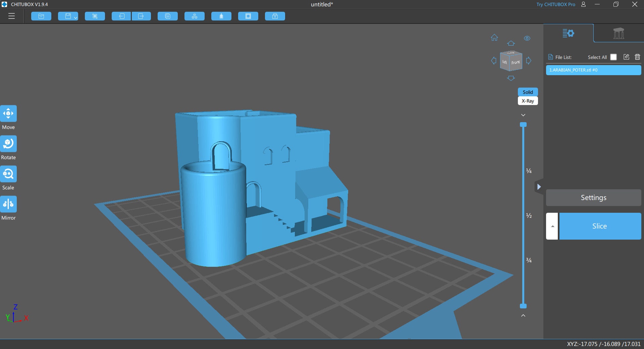Switch view mode to X-Ray

pyautogui.click(x=528, y=101)
